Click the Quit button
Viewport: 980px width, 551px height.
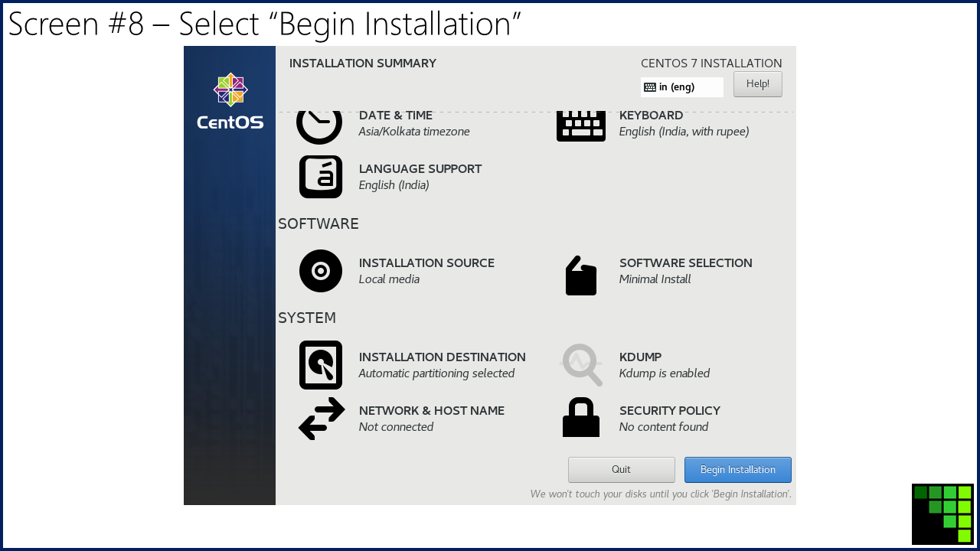pos(622,470)
